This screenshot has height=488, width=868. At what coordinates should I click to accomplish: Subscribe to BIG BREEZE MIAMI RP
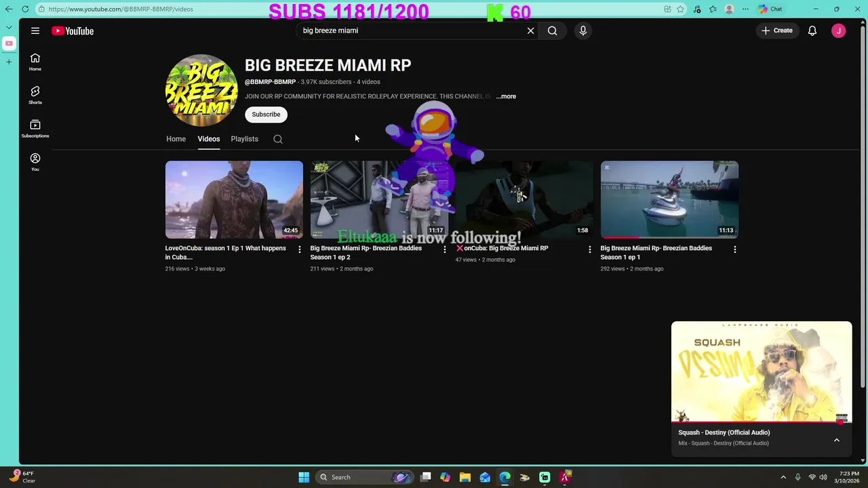point(266,115)
